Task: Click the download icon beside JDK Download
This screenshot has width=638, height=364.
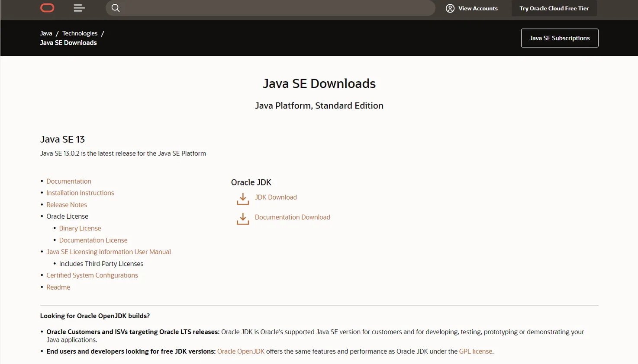Action: point(243,199)
